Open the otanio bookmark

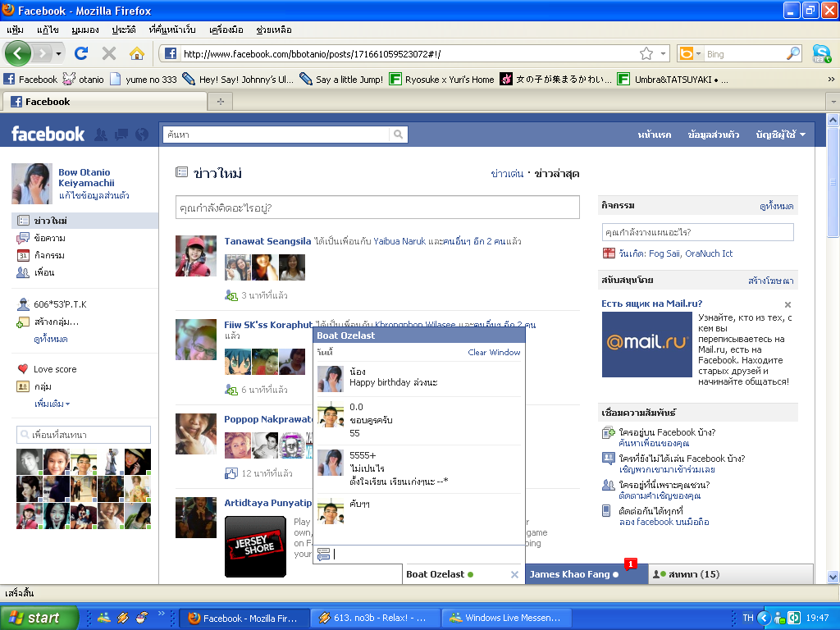coord(84,80)
